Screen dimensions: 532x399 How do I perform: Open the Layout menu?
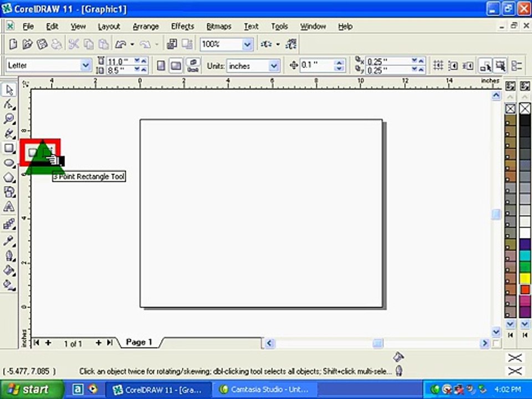click(x=109, y=26)
